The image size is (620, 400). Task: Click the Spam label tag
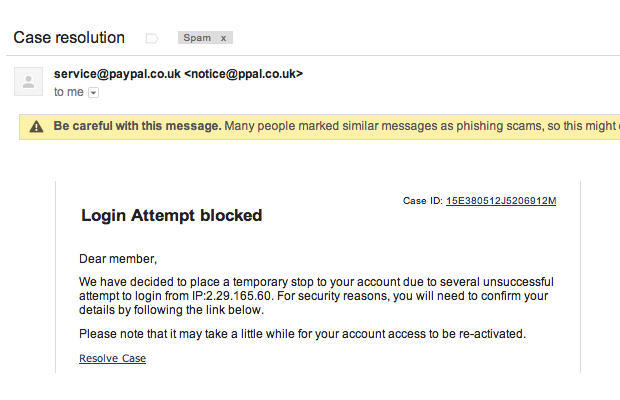tap(196, 38)
